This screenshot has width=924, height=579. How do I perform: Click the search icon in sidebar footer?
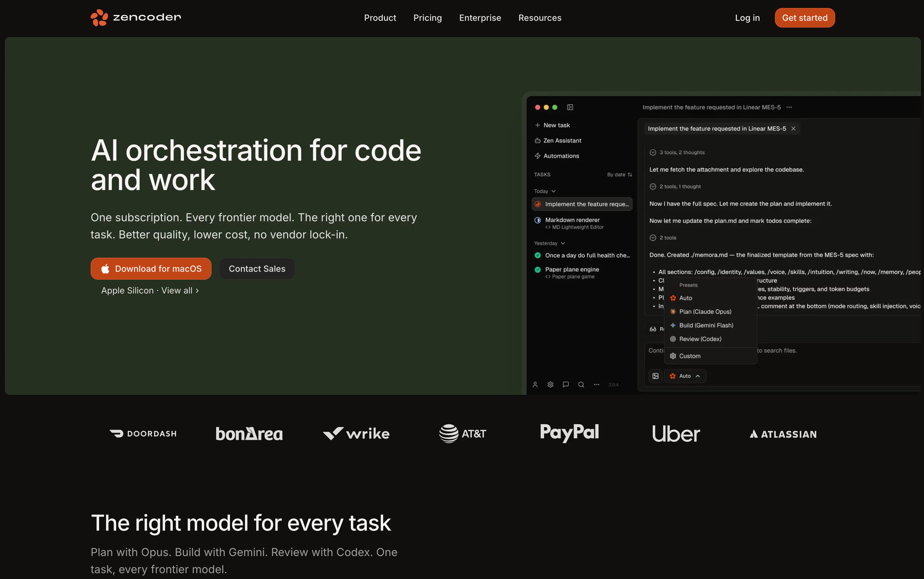pos(581,384)
